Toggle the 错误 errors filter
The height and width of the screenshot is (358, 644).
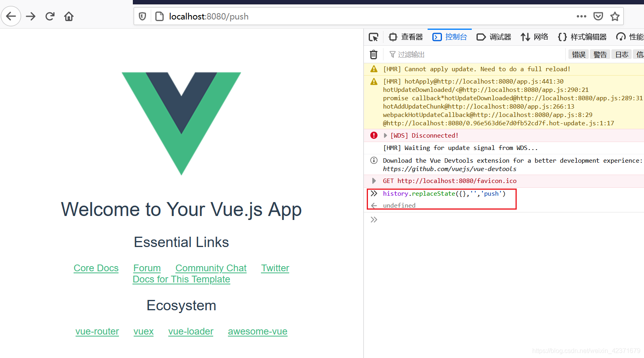coord(579,54)
